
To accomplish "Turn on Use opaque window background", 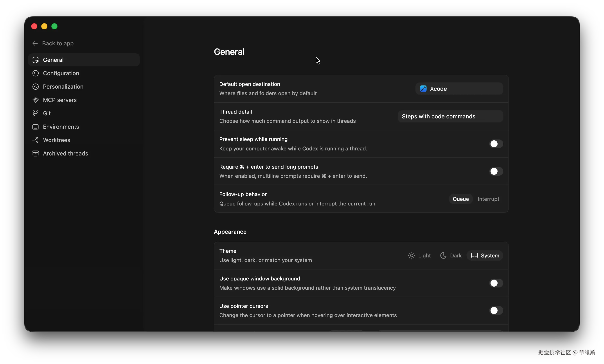I will coord(496,283).
